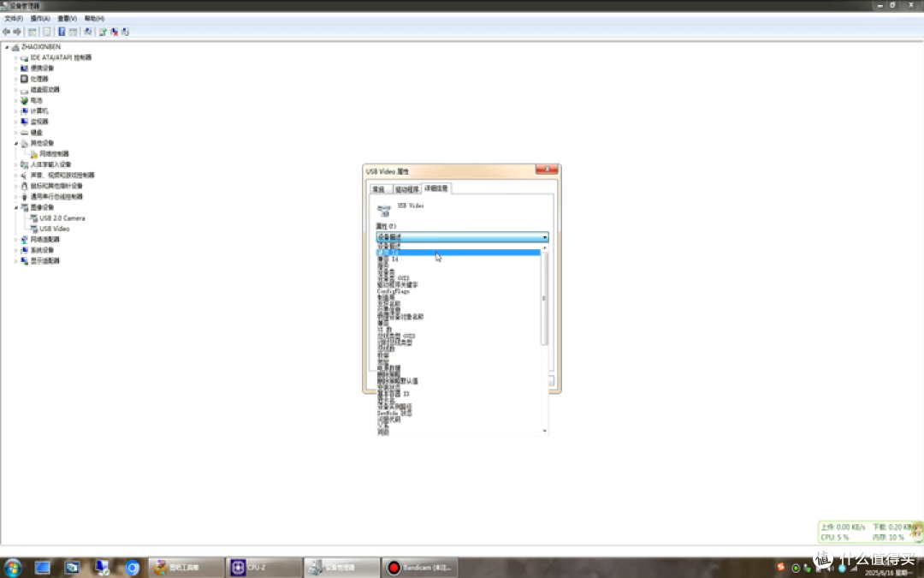
Task: Click the USB 2.0 Camera device icon
Action: pos(33,218)
